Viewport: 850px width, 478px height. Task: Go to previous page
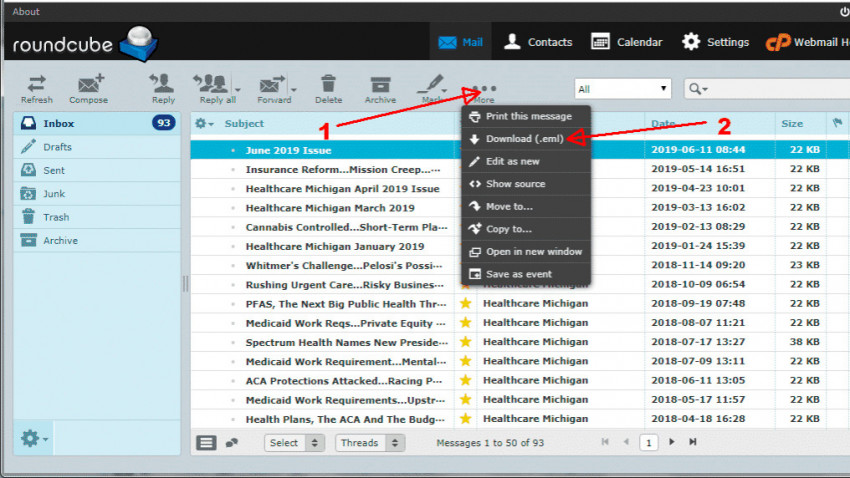pyautogui.click(x=626, y=442)
